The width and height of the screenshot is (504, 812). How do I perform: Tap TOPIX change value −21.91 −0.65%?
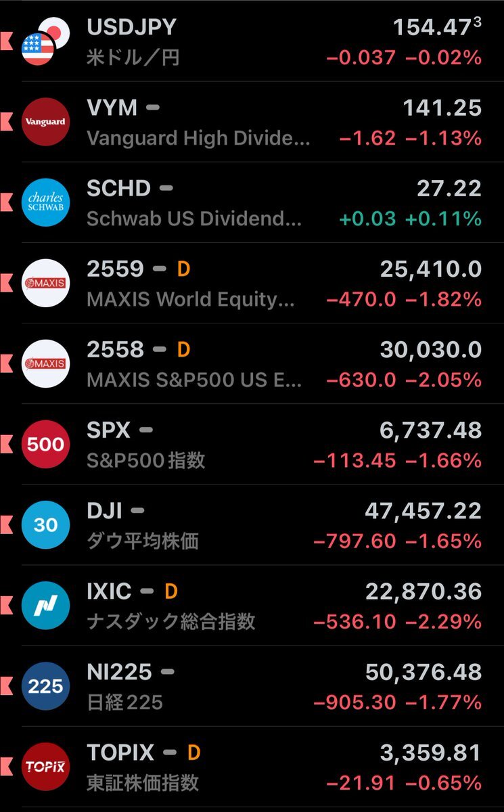(x=403, y=783)
